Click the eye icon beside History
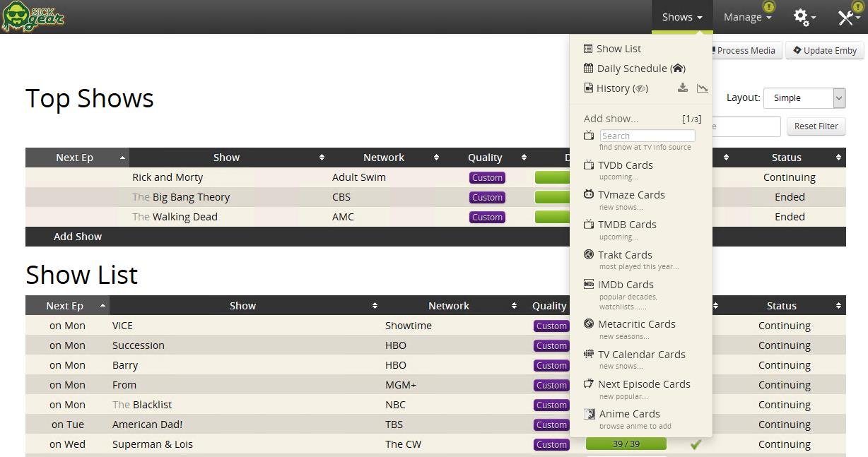The image size is (868, 457). 640,88
